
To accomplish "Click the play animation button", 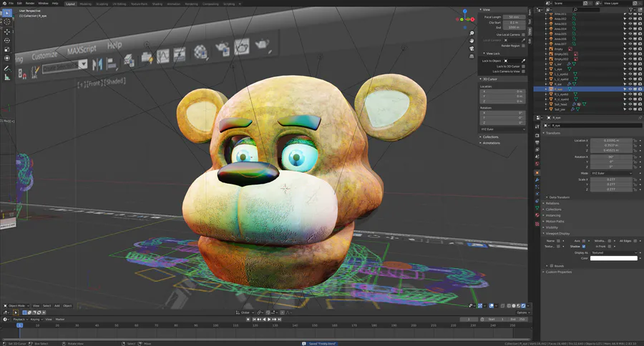I will click(x=269, y=320).
